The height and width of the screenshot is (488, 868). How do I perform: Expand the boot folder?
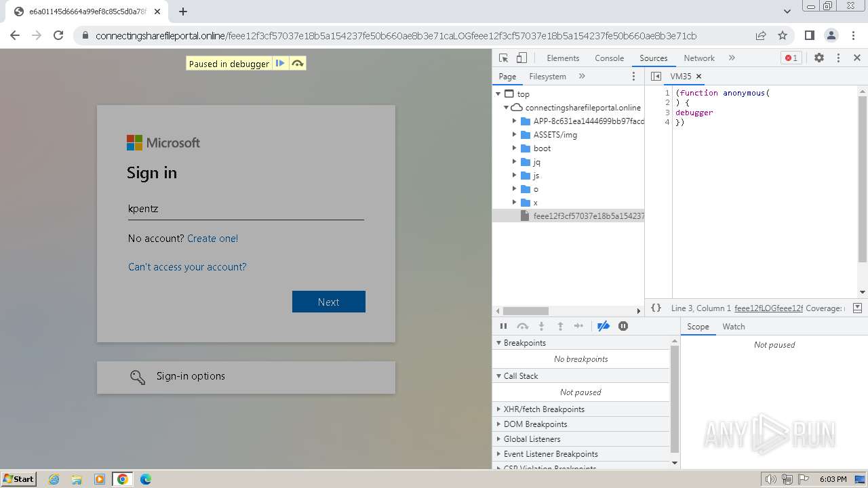pyautogui.click(x=515, y=148)
